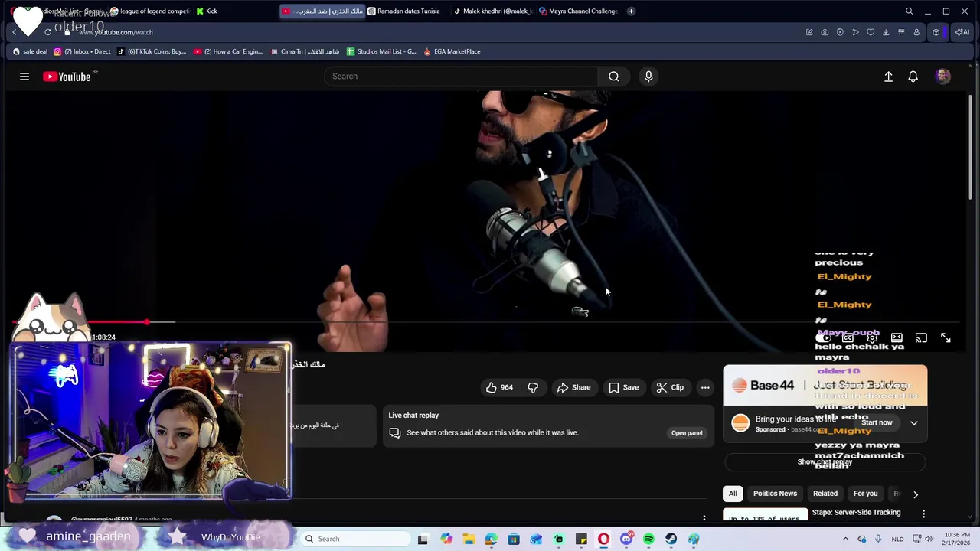Click the Start now ad button

[877, 422]
